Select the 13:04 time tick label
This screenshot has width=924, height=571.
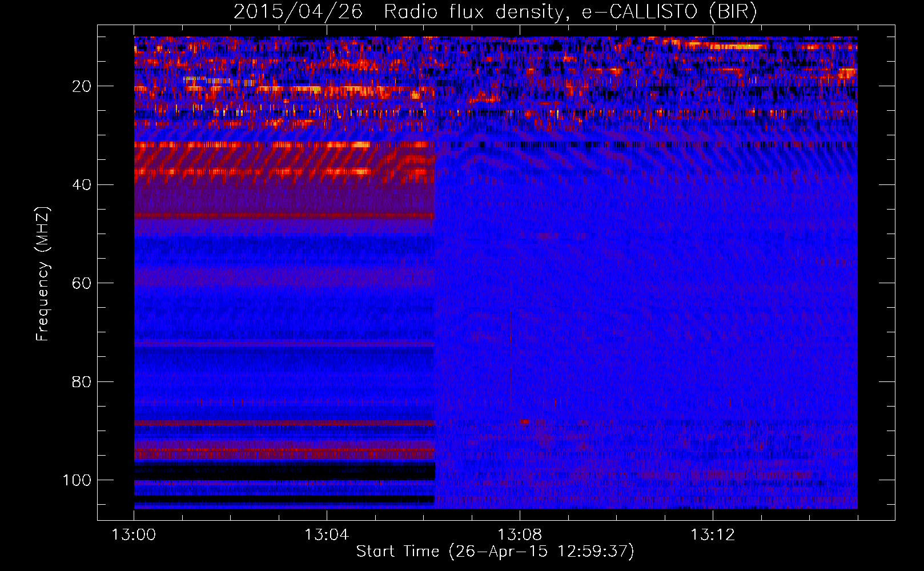tap(327, 535)
